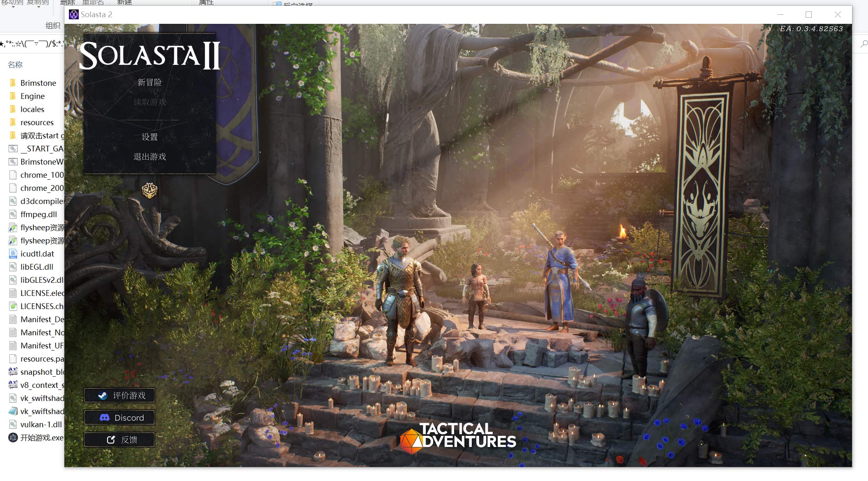The height and width of the screenshot is (481, 868).
Task: Click the Steam icon on 评价游戏 button
Action: click(103, 395)
